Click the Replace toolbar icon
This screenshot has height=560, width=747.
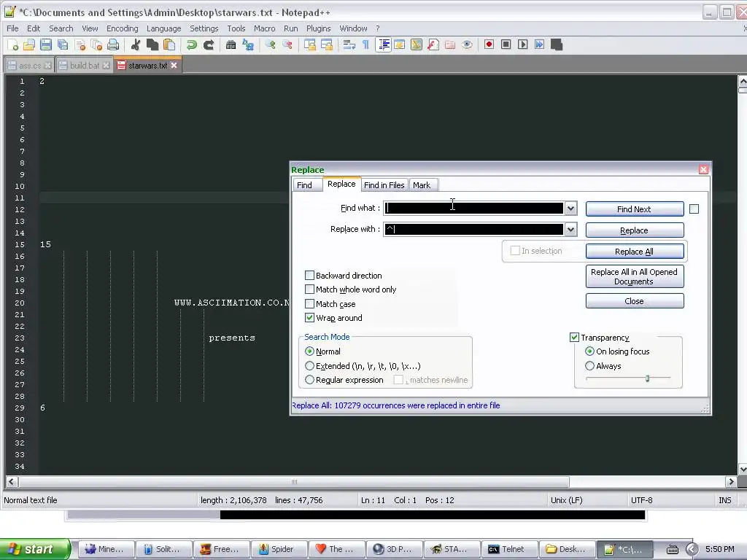(x=248, y=44)
